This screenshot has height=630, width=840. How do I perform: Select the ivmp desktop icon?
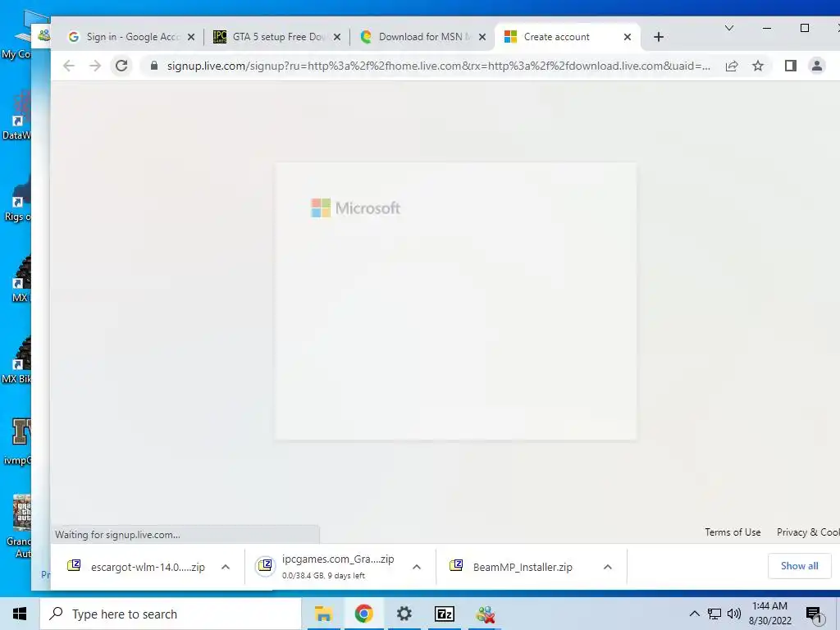20,442
